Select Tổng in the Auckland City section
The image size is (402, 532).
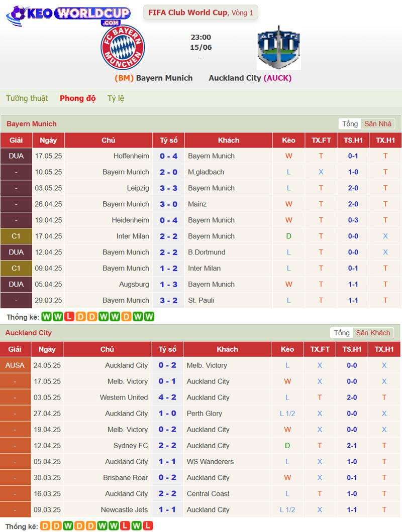tap(342, 333)
